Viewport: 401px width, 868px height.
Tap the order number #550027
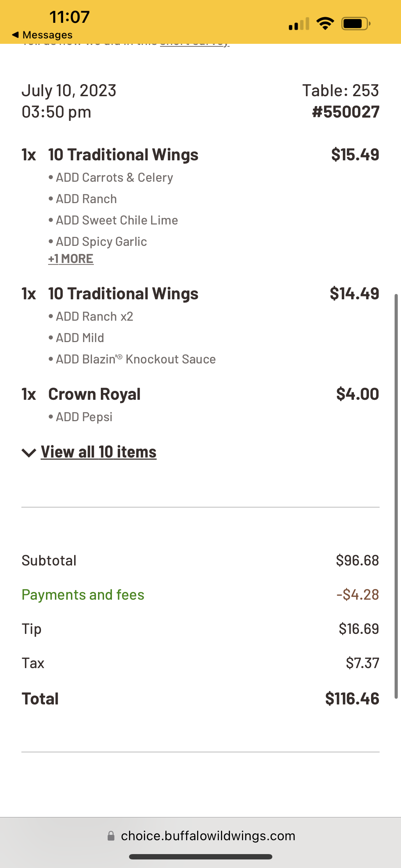point(345,112)
